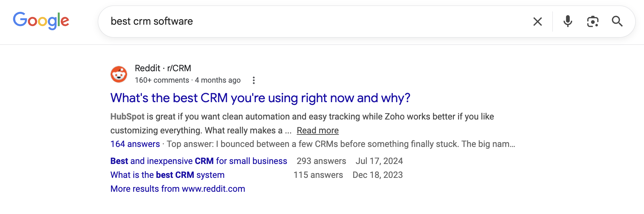Open Google Lens image search
This screenshot has height=214, width=644.
coord(593,22)
